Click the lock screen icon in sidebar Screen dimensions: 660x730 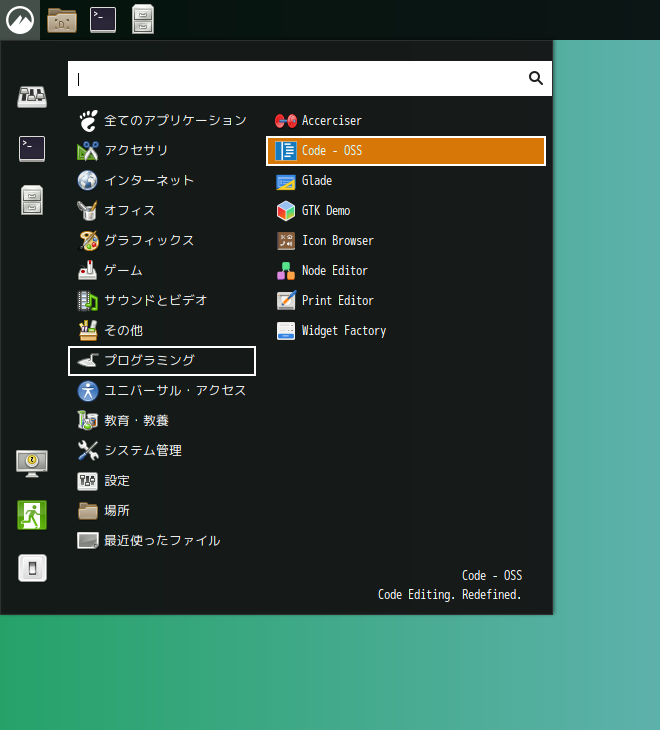pos(32,462)
